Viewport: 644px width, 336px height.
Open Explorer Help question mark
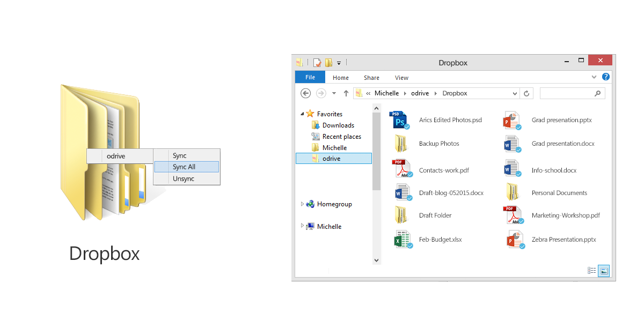[x=606, y=77]
